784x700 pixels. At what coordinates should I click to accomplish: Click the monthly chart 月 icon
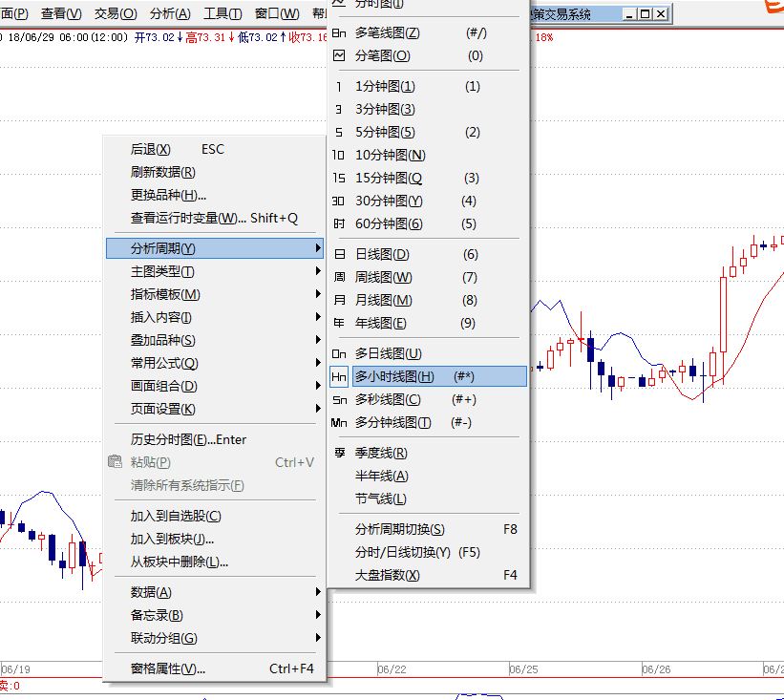coord(339,301)
